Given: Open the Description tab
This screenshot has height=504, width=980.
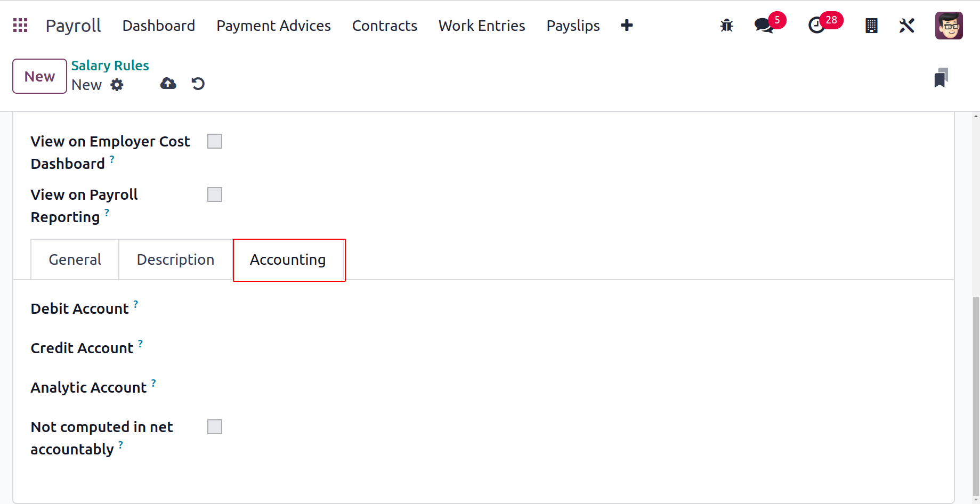Looking at the screenshot, I should 175,259.
